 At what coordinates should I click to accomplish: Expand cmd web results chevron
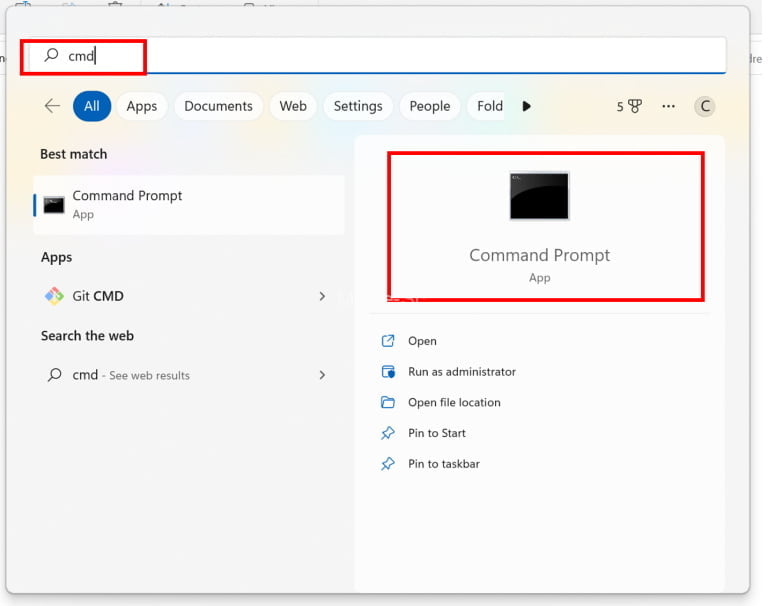(x=322, y=375)
